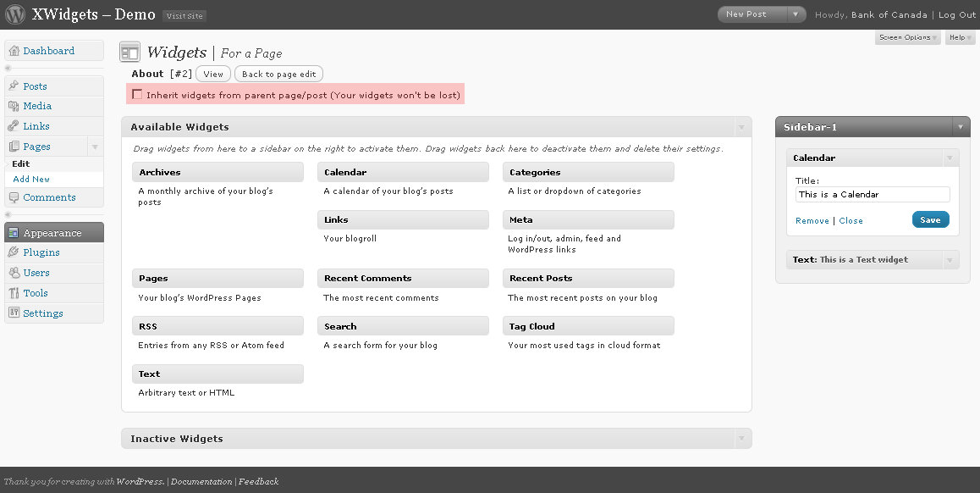
Task: Select Add New under Pages menu
Action: (31, 179)
